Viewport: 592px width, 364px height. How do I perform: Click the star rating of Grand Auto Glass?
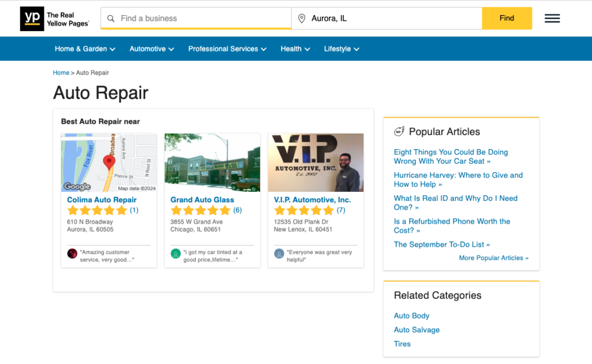click(x=201, y=210)
